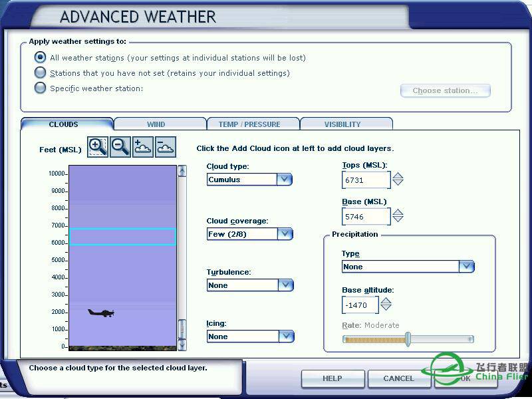Click the 5000 altitude scale label
Image resolution: width=532 pixels, height=399 pixels.
pyautogui.click(x=58, y=260)
